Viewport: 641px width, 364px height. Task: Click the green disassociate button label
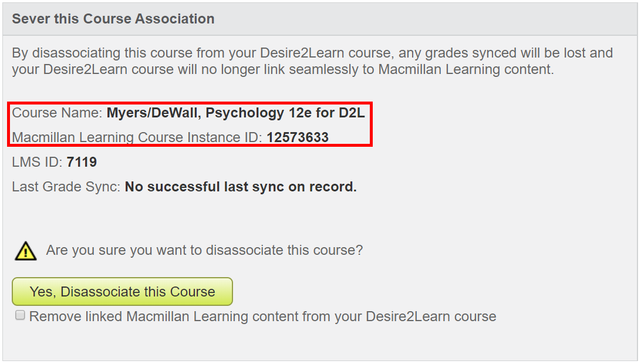122,291
